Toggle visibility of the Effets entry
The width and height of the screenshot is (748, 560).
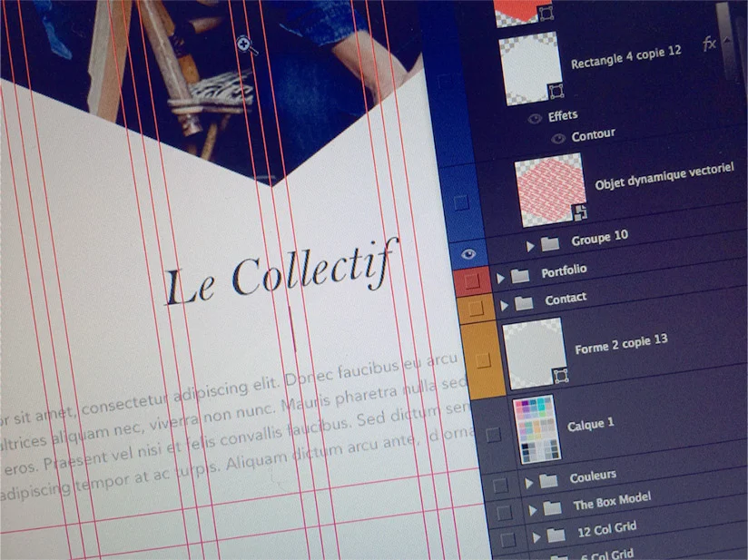(x=535, y=118)
